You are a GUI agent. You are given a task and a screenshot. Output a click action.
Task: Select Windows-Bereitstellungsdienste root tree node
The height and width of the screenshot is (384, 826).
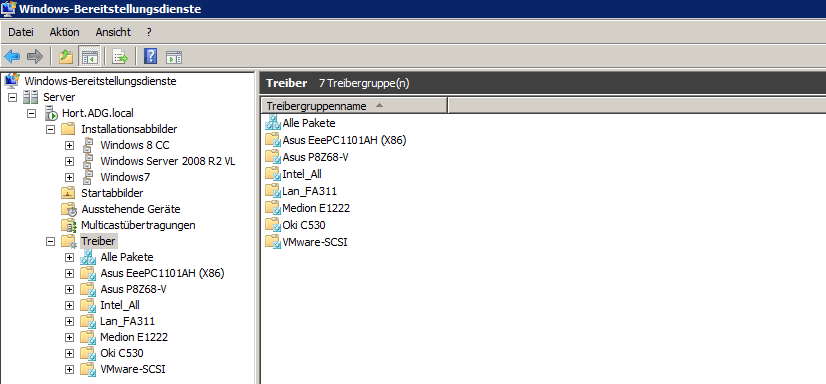click(x=100, y=81)
